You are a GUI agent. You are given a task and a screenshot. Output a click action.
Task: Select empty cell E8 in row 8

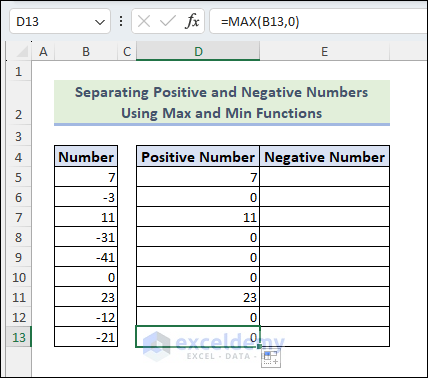coord(324,237)
